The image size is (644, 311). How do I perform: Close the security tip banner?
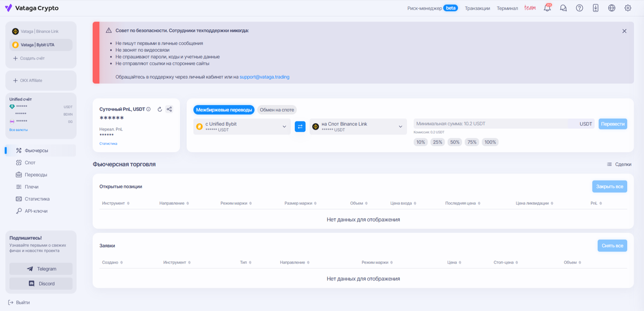pyautogui.click(x=624, y=31)
